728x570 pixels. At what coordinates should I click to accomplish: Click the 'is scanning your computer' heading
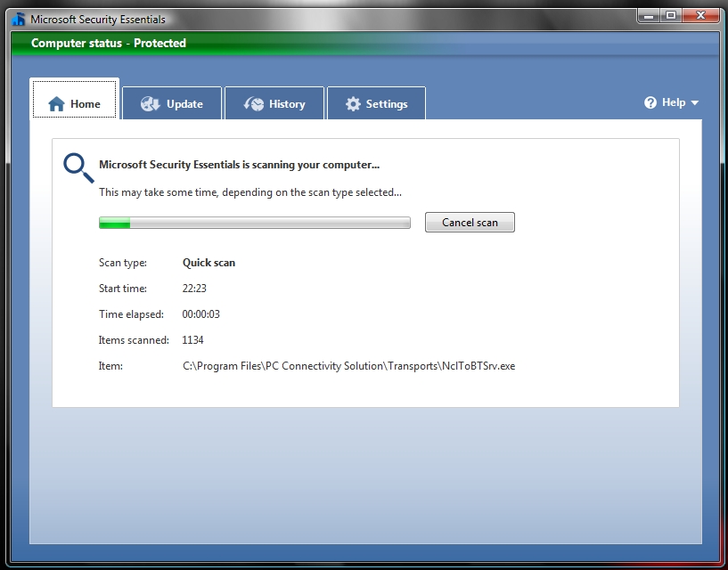point(239,165)
